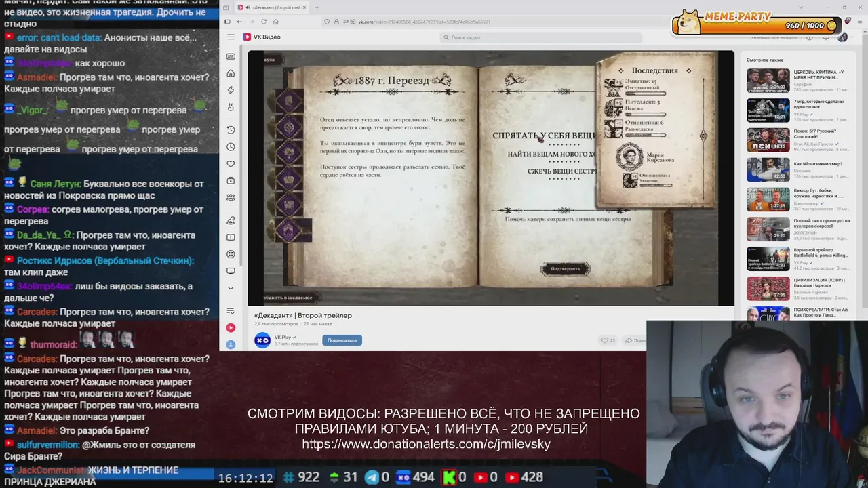Open the VK profile avatar menu

pyautogui.click(x=842, y=37)
